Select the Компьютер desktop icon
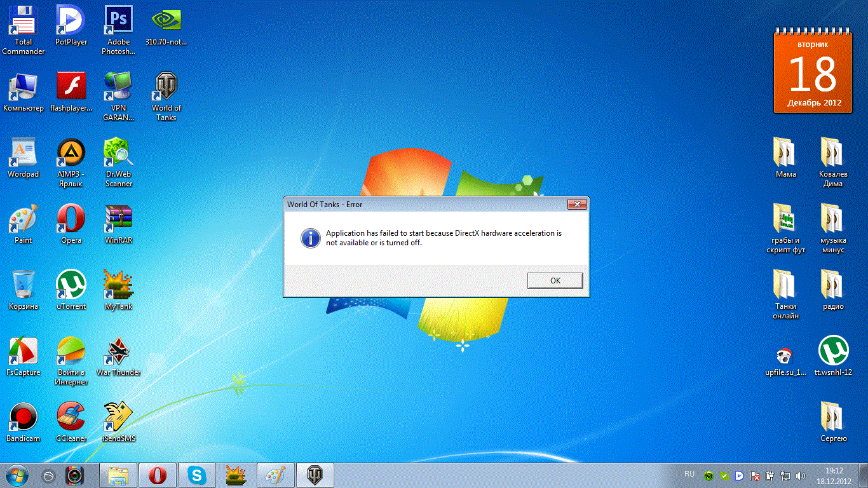This screenshot has width=868, height=488. pos(24,91)
